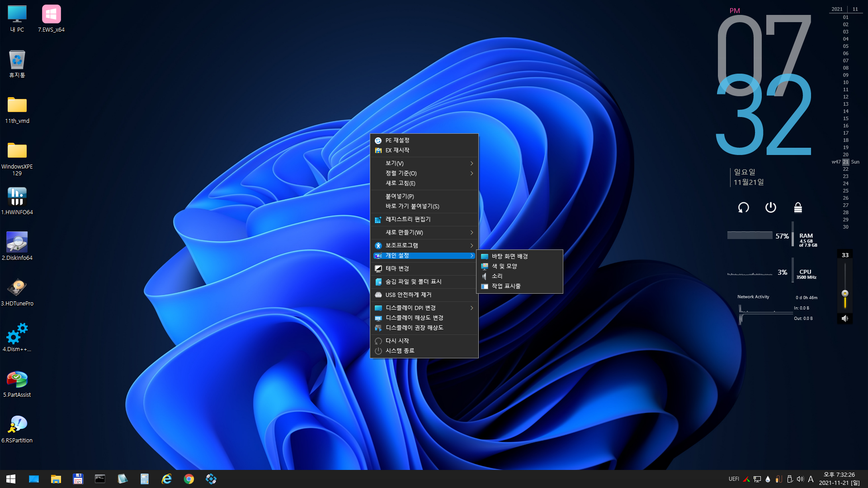Adjust the widget volume slider knob
Image resolution: width=868 pixels, height=488 pixels.
844,293
